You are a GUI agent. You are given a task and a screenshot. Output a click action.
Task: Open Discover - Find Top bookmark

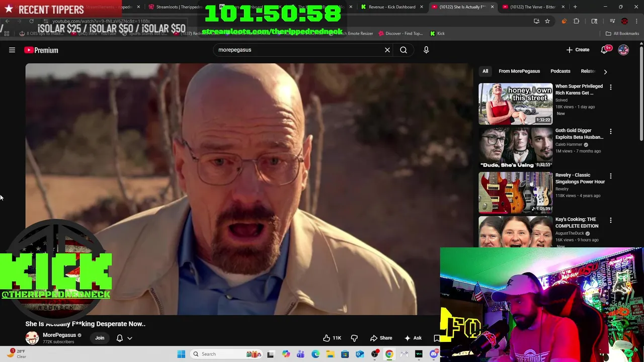click(x=400, y=34)
